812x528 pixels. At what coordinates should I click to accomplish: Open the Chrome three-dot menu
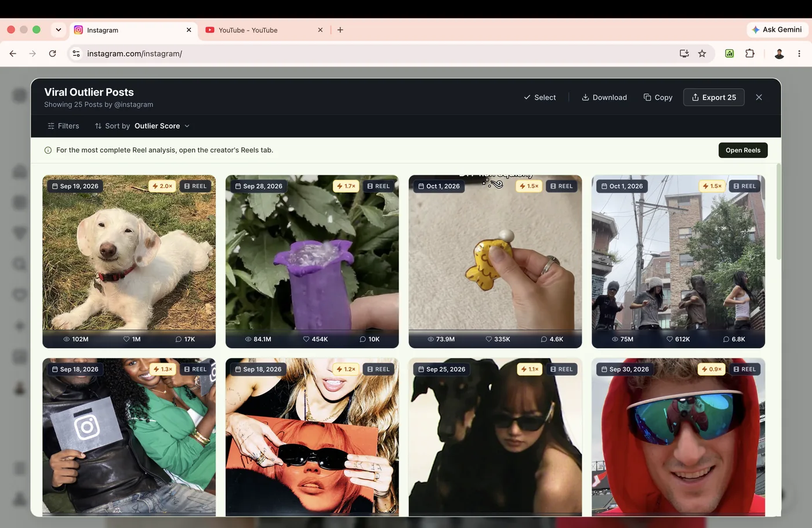coord(799,53)
